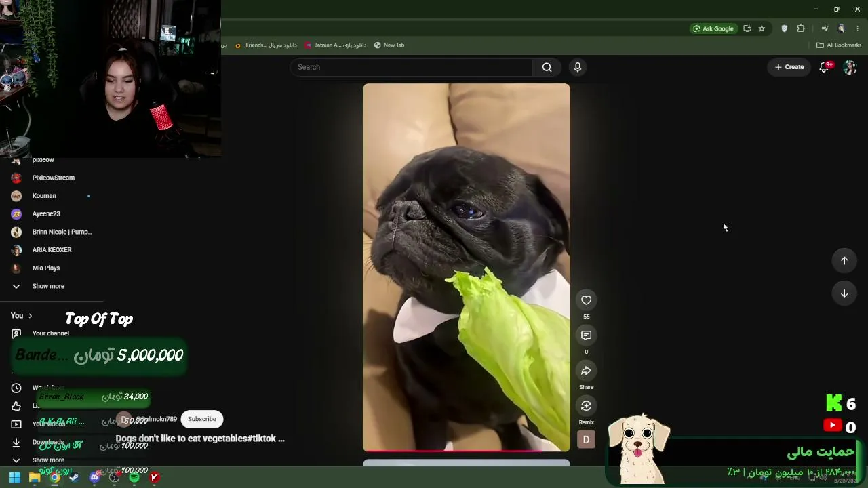This screenshot has height=488, width=868.
Task: Go to next Short with down arrow
Action: 844,293
